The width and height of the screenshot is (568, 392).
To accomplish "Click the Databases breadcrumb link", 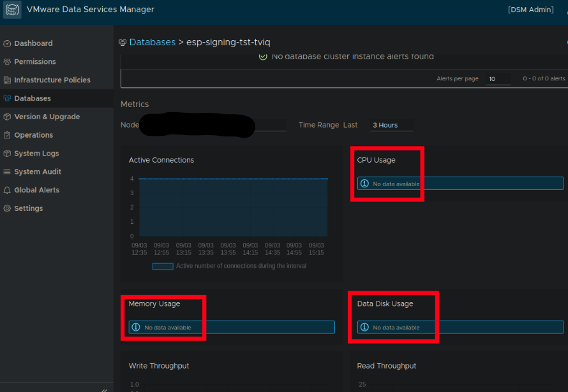I will click(x=152, y=42).
